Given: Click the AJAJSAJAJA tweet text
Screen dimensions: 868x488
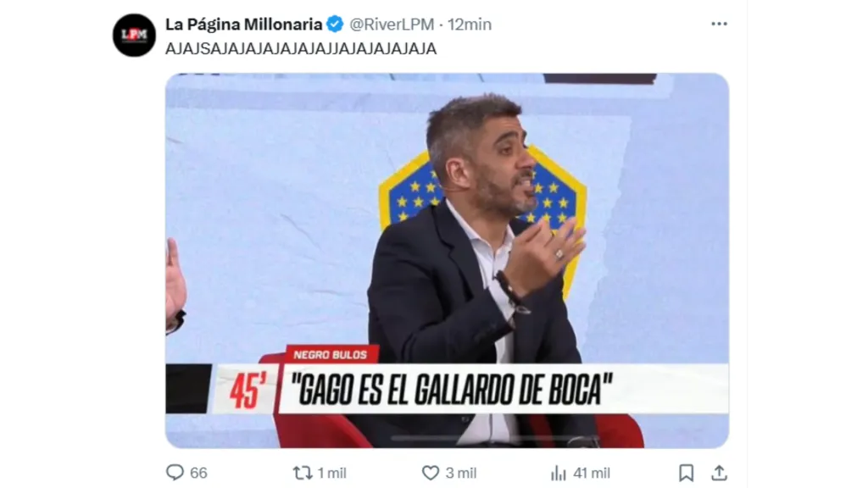Looking at the screenshot, I should [x=301, y=48].
